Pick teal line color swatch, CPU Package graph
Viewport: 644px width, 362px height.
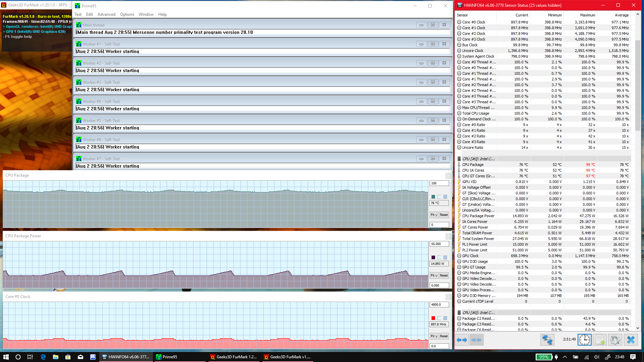(x=433, y=197)
